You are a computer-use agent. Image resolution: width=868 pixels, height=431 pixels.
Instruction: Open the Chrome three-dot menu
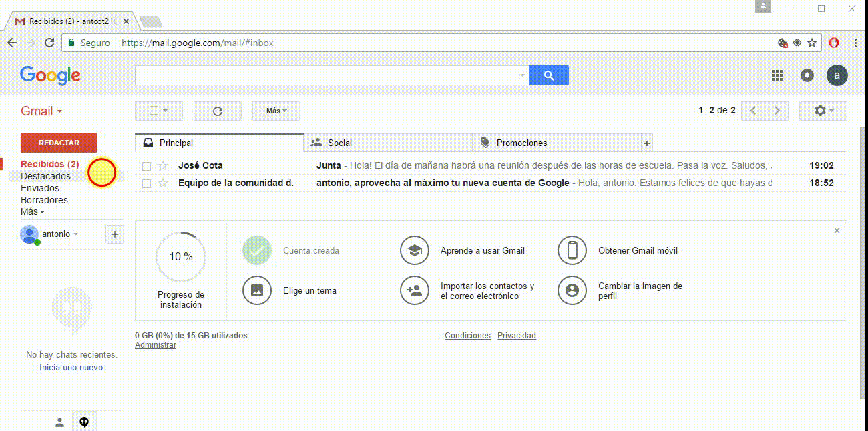[x=856, y=43]
